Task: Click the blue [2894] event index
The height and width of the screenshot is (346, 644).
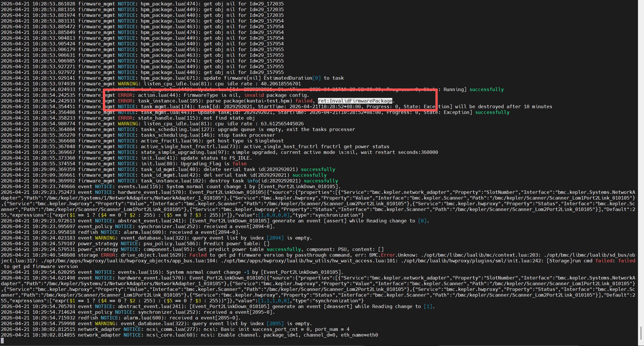Action: 275,238
